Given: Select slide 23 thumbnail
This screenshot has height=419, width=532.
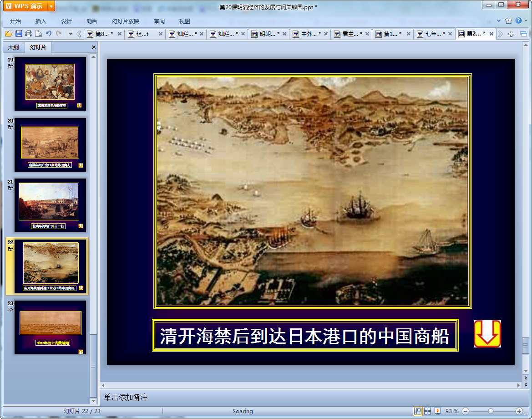Looking at the screenshot, I should pos(50,327).
